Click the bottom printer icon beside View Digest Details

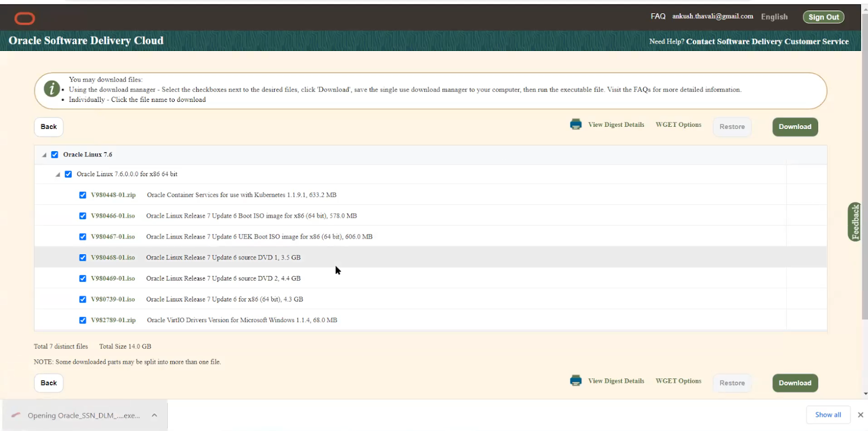[576, 381]
